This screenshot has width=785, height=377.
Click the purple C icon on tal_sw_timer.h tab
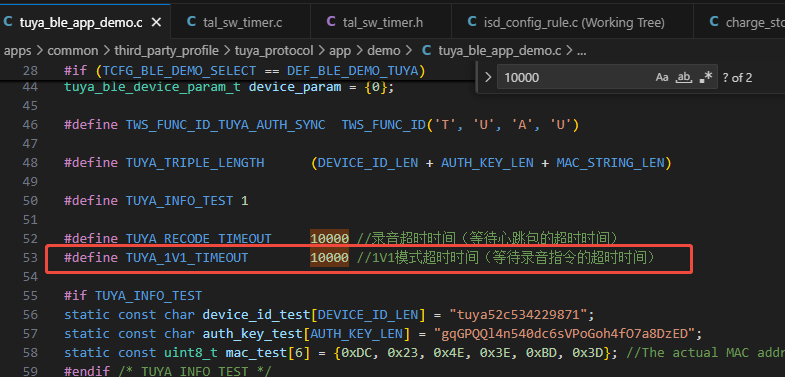(331, 22)
